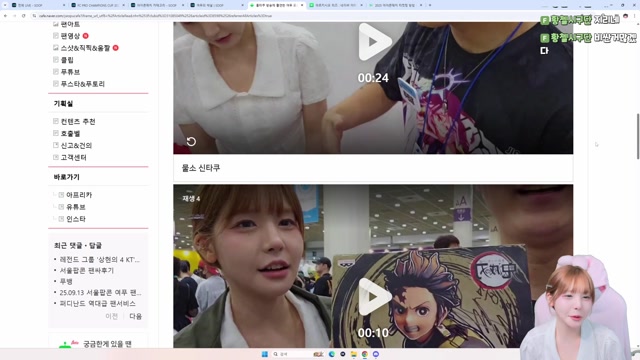Open the Windows Start menu

tap(264, 354)
